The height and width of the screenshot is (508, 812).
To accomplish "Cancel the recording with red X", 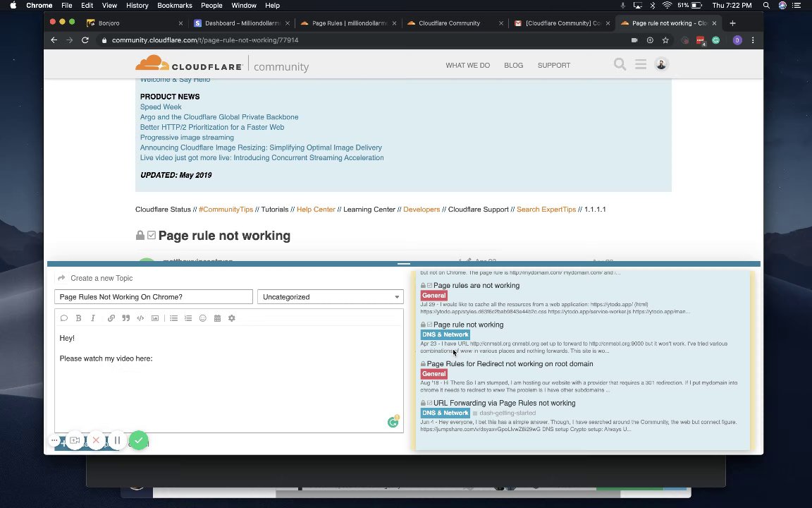I will point(96,440).
